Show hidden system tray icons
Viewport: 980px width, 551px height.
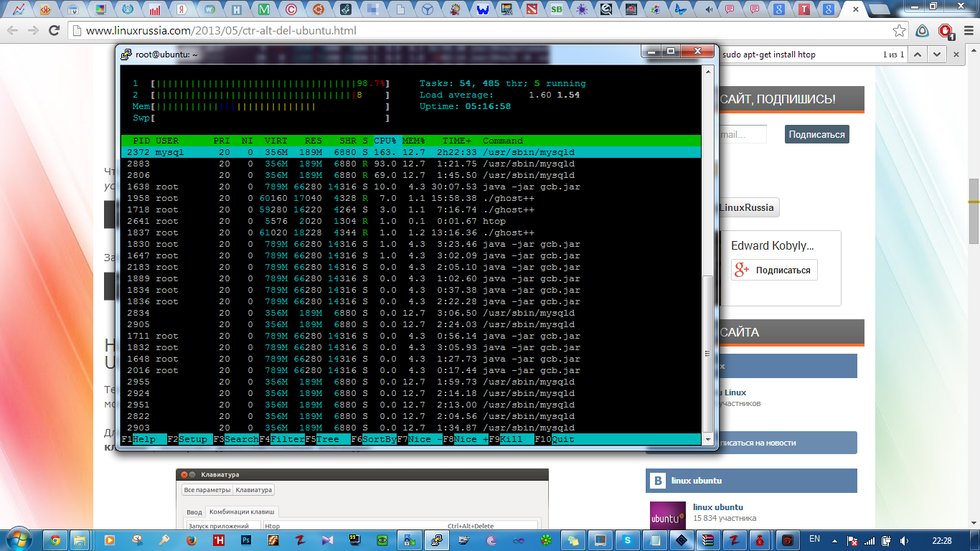click(x=835, y=540)
